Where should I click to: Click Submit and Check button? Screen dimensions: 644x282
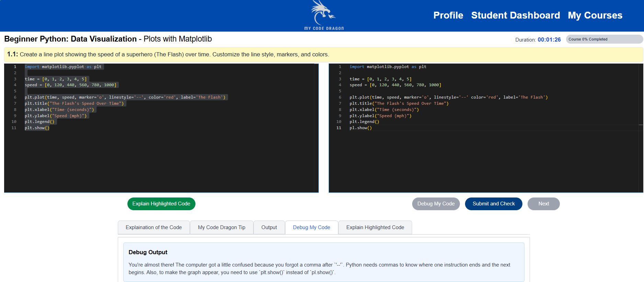tap(493, 204)
